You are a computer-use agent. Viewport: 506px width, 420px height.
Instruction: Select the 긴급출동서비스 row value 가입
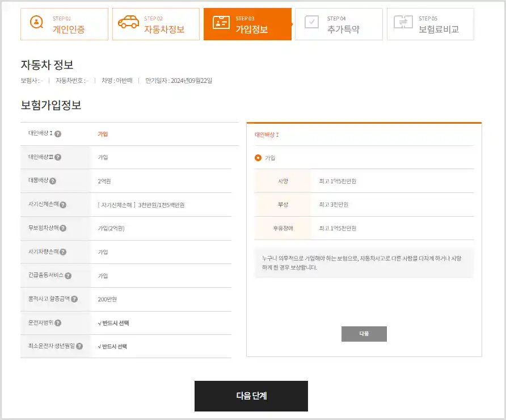[103, 276]
